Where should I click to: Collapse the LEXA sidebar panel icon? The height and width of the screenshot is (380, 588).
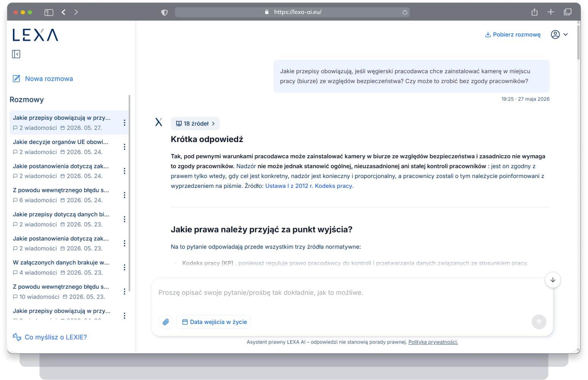pos(16,54)
